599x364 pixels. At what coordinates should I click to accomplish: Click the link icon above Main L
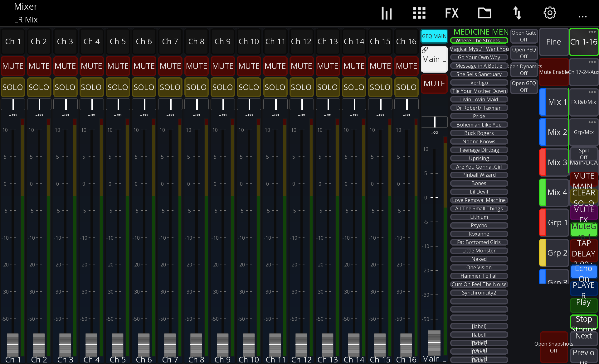(x=425, y=49)
